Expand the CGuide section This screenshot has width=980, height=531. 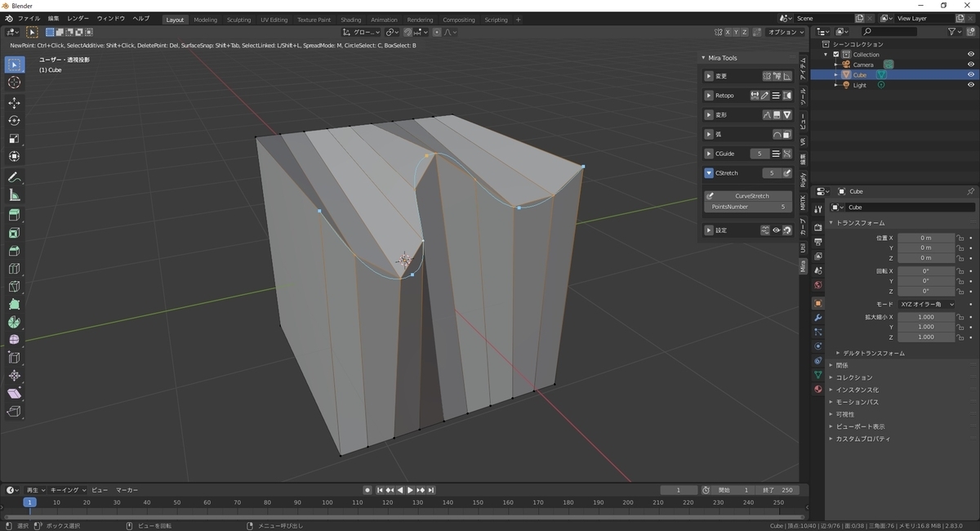click(709, 154)
